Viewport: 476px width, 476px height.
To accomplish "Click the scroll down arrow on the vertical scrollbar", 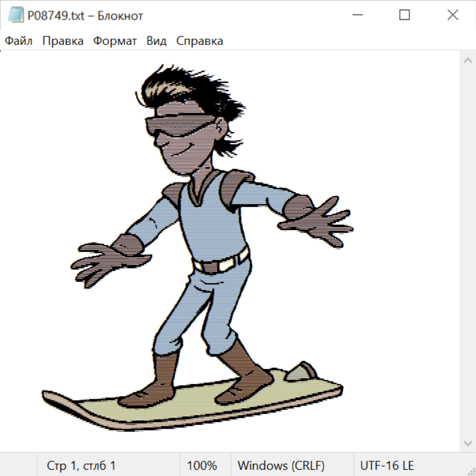I will pos(468,443).
